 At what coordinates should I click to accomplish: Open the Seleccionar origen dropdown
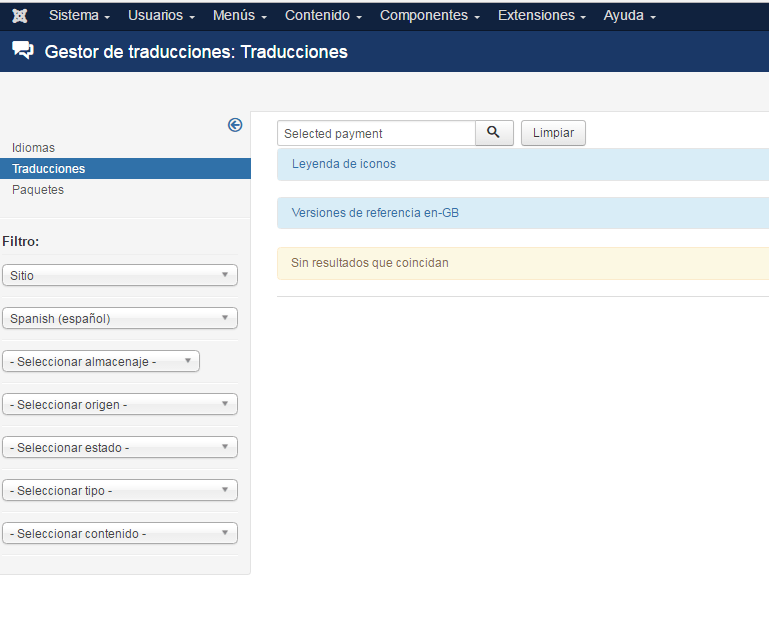pyautogui.click(x=120, y=405)
